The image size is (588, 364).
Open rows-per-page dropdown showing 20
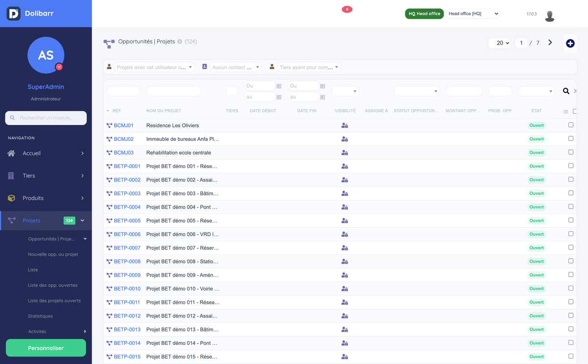[500, 43]
